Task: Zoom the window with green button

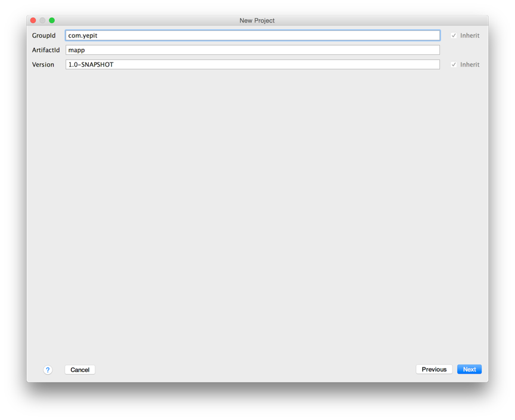Action: click(52, 20)
